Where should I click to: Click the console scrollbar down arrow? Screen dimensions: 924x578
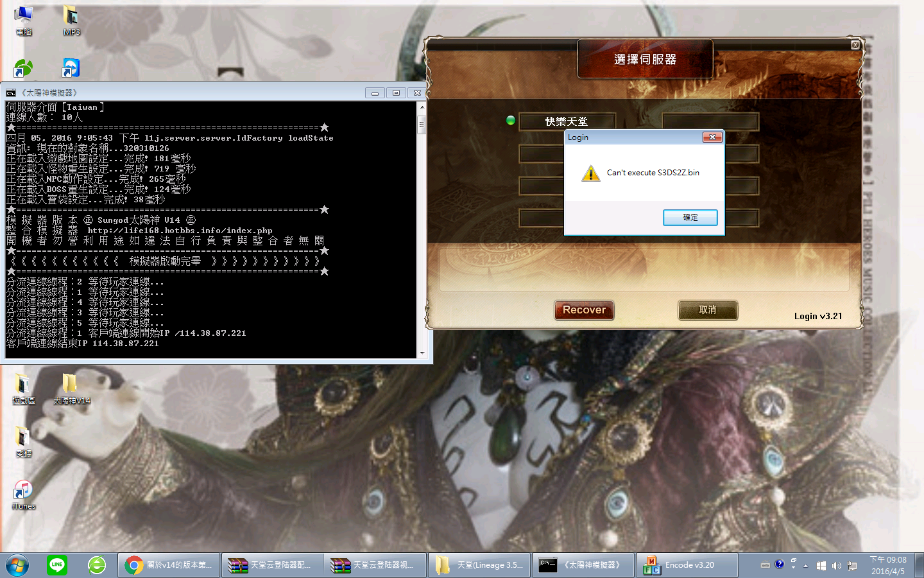click(422, 353)
